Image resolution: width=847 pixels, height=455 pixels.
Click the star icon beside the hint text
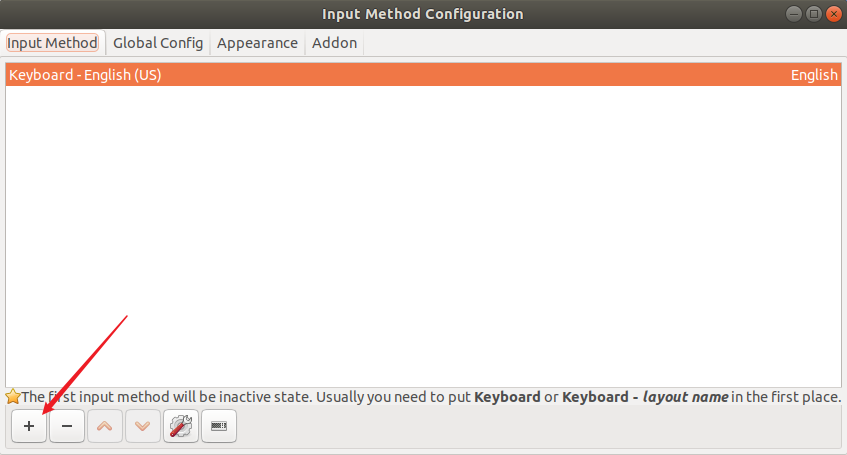pyautogui.click(x=13, y=397)
